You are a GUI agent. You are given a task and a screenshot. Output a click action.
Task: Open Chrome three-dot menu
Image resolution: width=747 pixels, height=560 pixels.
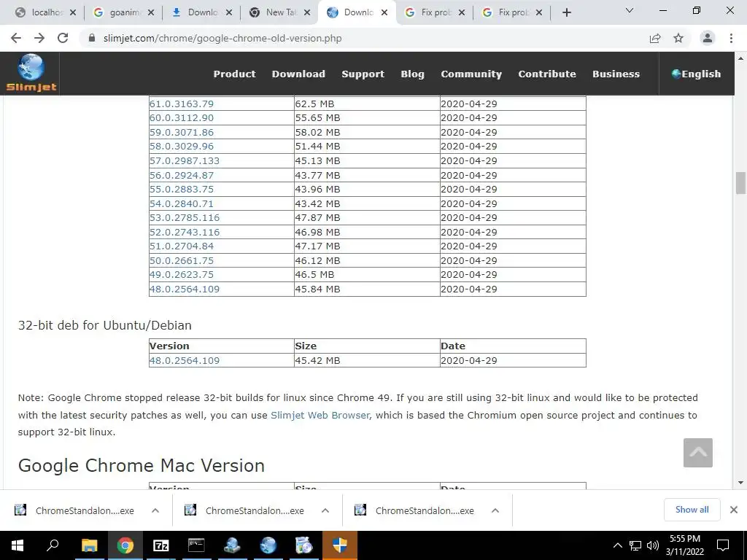point(731,38)
